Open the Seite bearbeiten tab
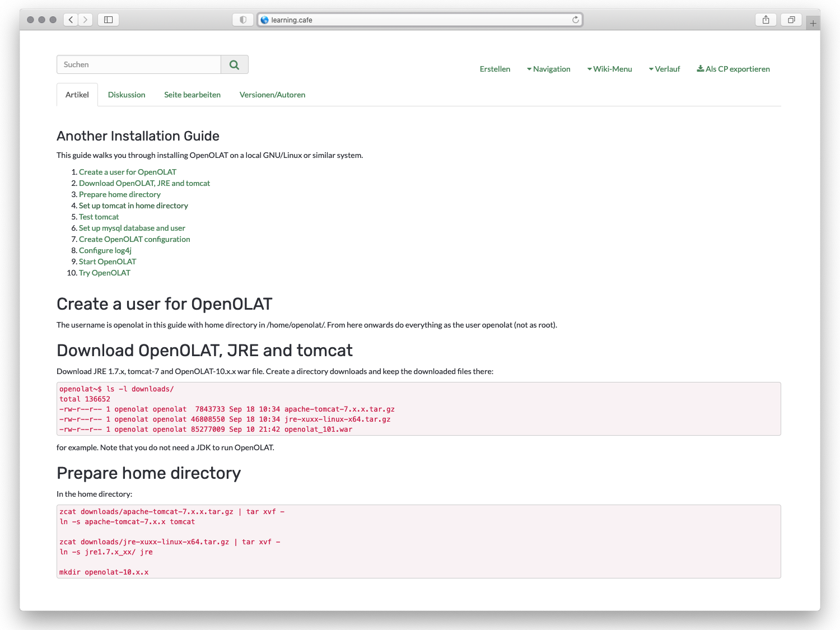This screenshot has width=840, height=630. point(192,95)
